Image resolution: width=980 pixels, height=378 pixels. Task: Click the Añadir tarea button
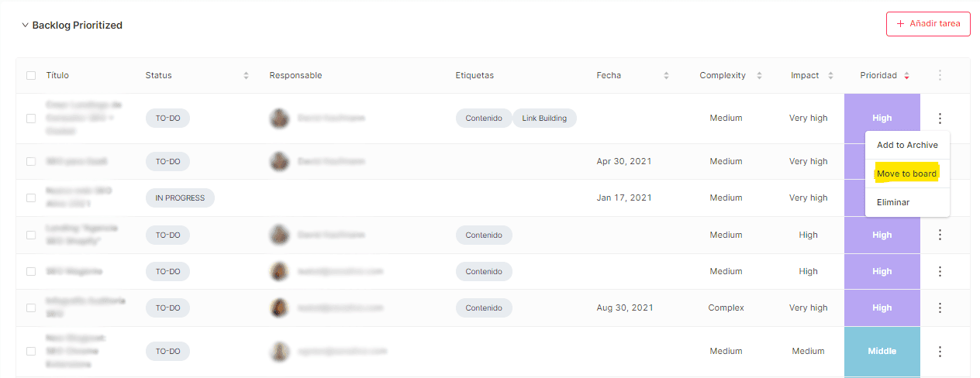(928, 24)
